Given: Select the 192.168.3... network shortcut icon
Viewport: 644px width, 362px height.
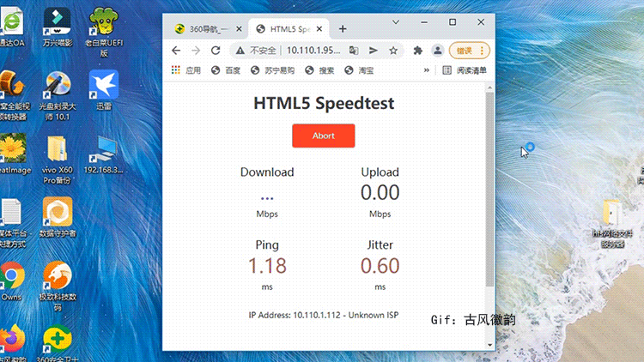Looking at the screenshot, I should pyautogui.click(x=104, y=154).
